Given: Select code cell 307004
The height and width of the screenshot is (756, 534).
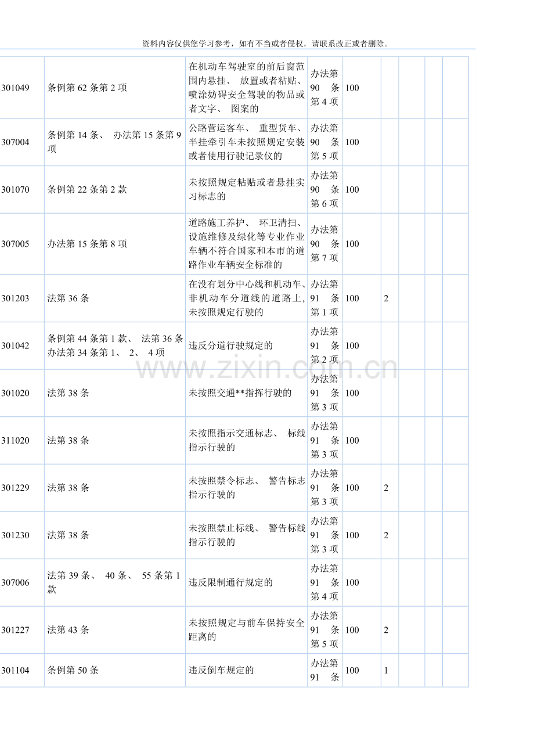Looking at the screenshot, I should coord(15,142).
